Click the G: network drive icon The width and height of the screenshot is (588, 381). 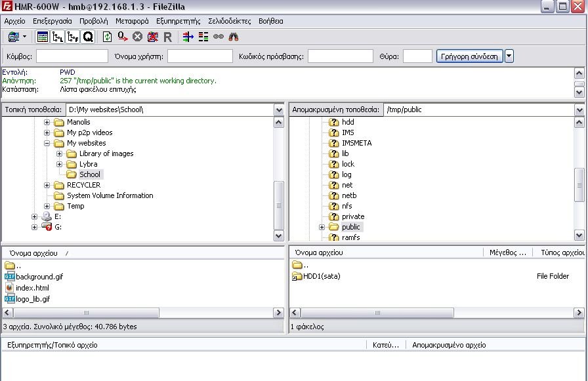tap(47, 227)
